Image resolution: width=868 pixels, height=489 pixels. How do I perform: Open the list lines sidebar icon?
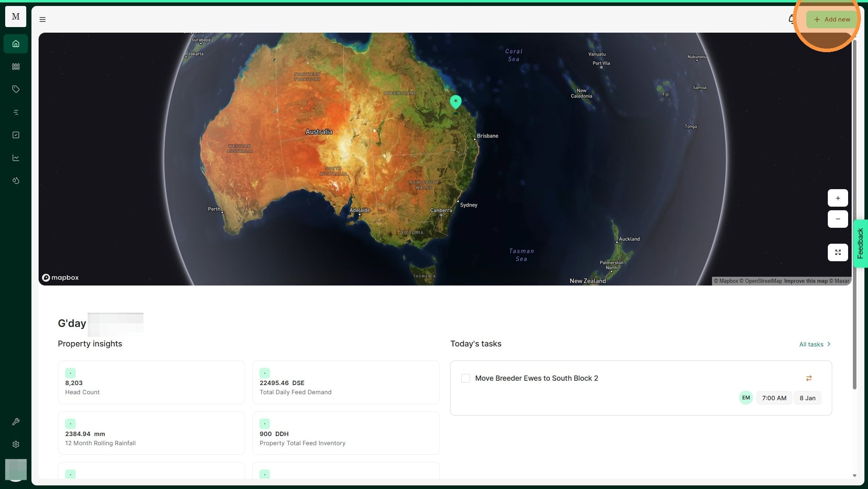(x=16, y=112)
